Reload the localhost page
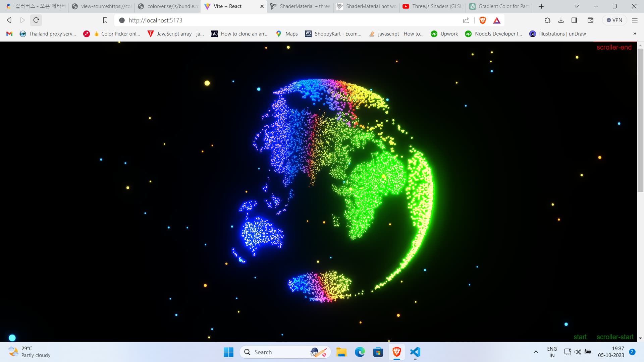The width and height of the screenshot is (644, 362). [x=36, y=20]
